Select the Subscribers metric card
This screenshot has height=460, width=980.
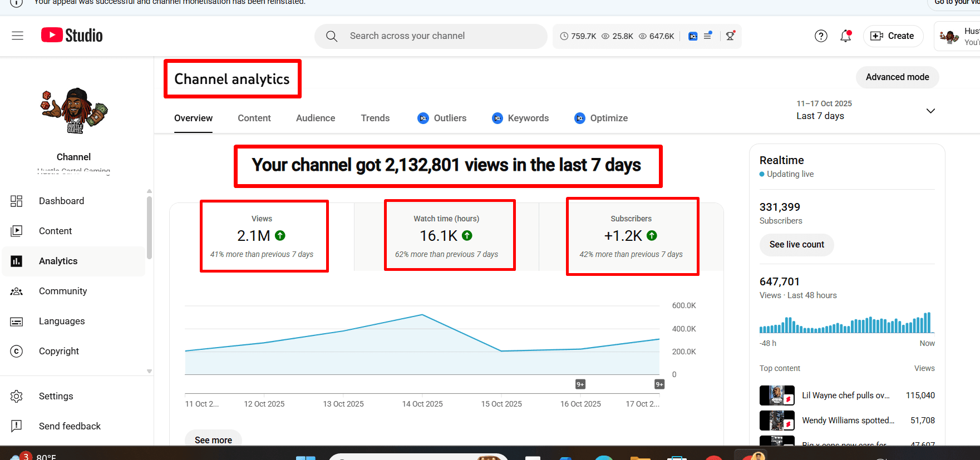[x=631, y=237]
